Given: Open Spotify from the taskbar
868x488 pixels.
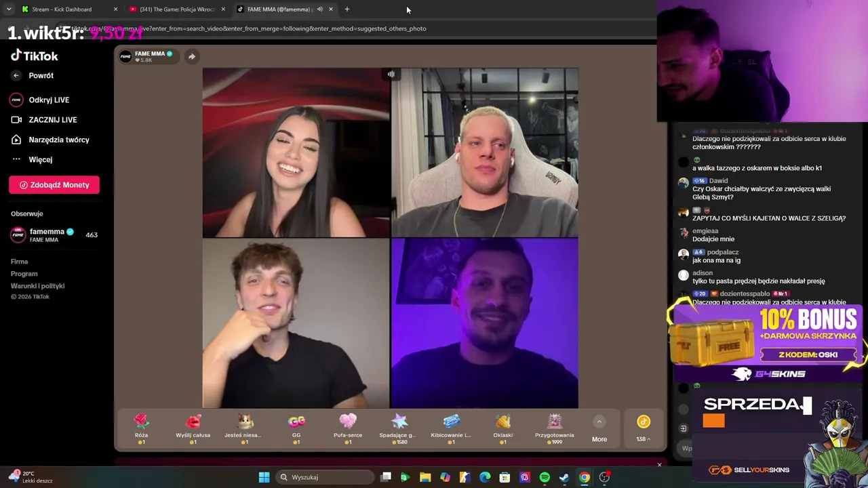Looking at the screenshot, I should coord(545,477).
